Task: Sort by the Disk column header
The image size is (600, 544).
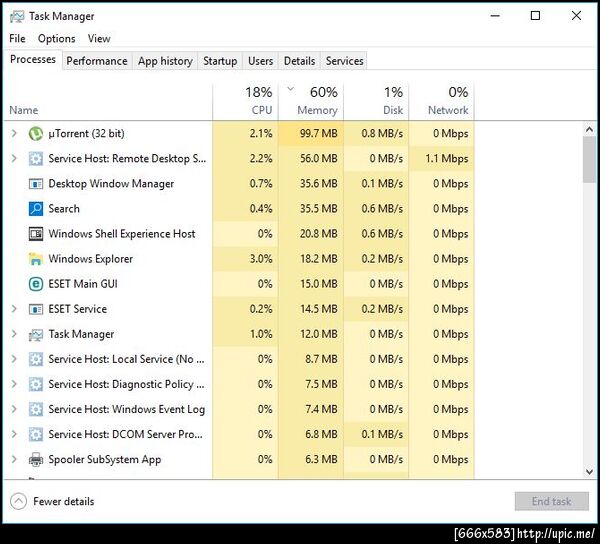Action: pos(376,101)
